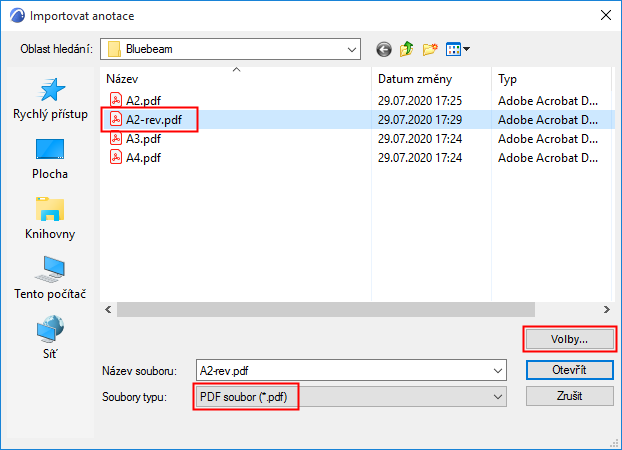
Task: Open the view menu icon
Action: pos(458,48)
